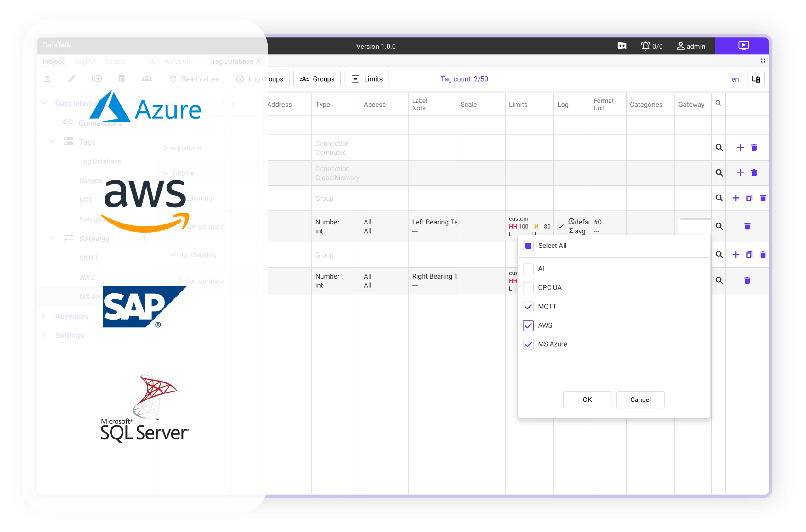
Task: Click the search icon in table header
Action: click(x=718, y=103)
